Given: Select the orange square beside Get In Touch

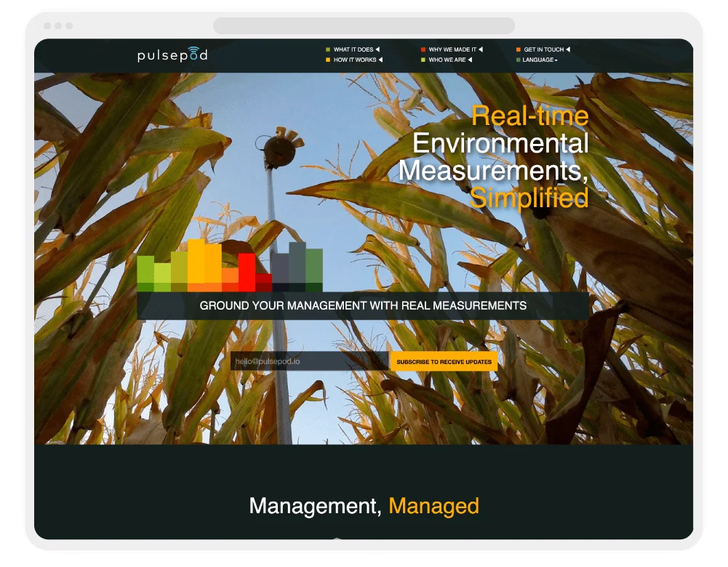Looking at the screenshot, I should [518, 49].
